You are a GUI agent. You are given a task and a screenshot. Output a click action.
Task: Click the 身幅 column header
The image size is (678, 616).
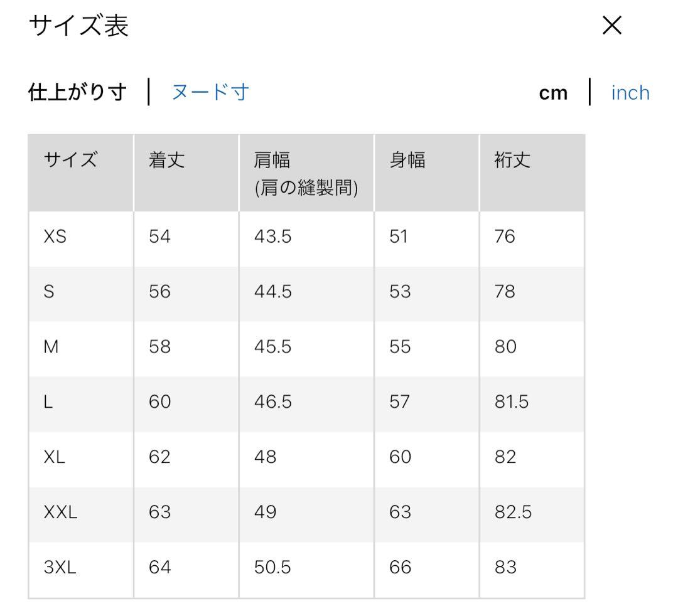coord(404,161)
